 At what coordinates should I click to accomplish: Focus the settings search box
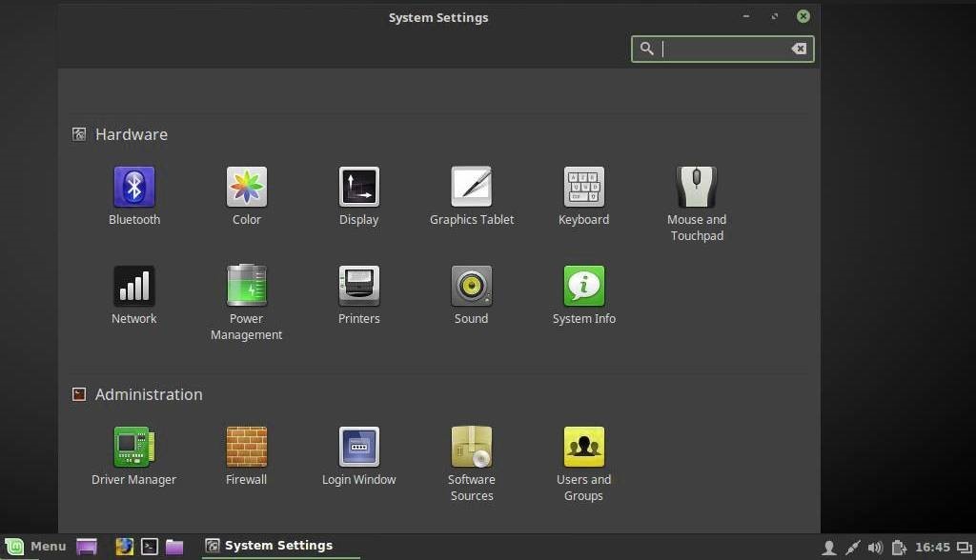[722, 49]
